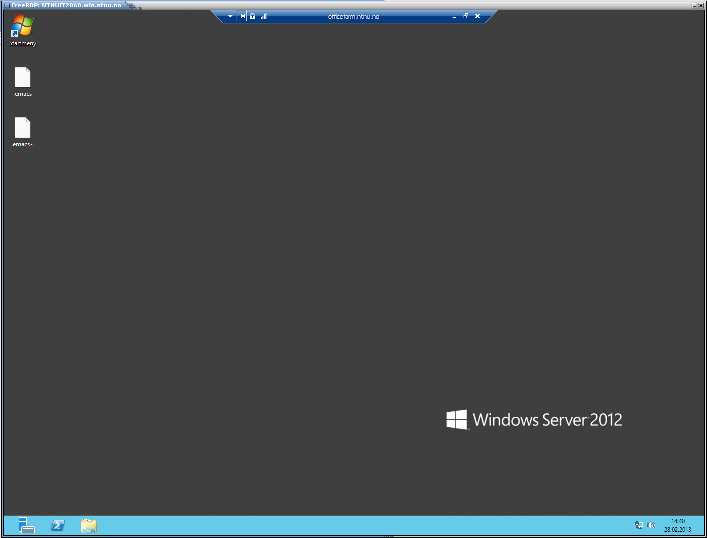This screenshot has width=707, height=538.
Task: View the connection signal quality icon
Action: click(264, 16)
